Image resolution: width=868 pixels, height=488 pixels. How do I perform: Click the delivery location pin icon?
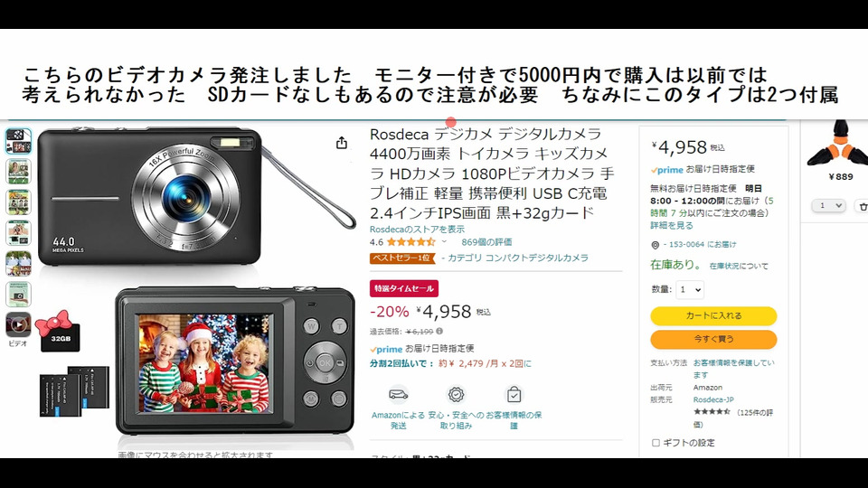click(656, 245)
